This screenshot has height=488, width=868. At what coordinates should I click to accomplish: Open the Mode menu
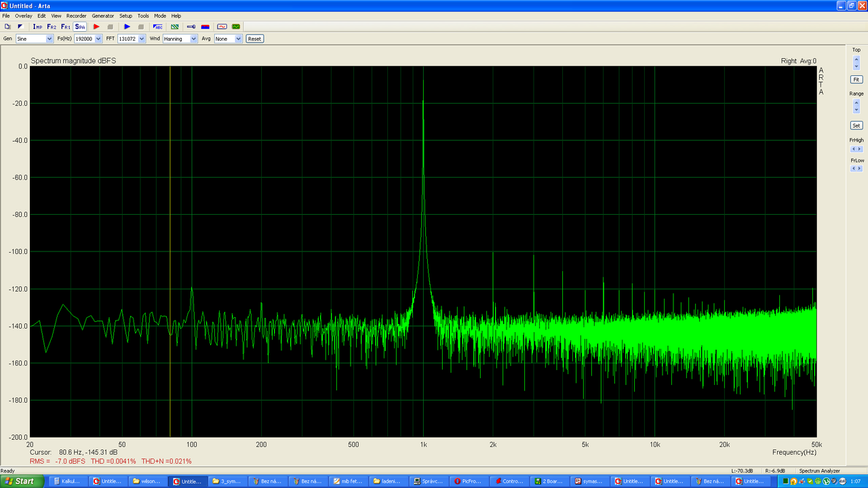160,16
